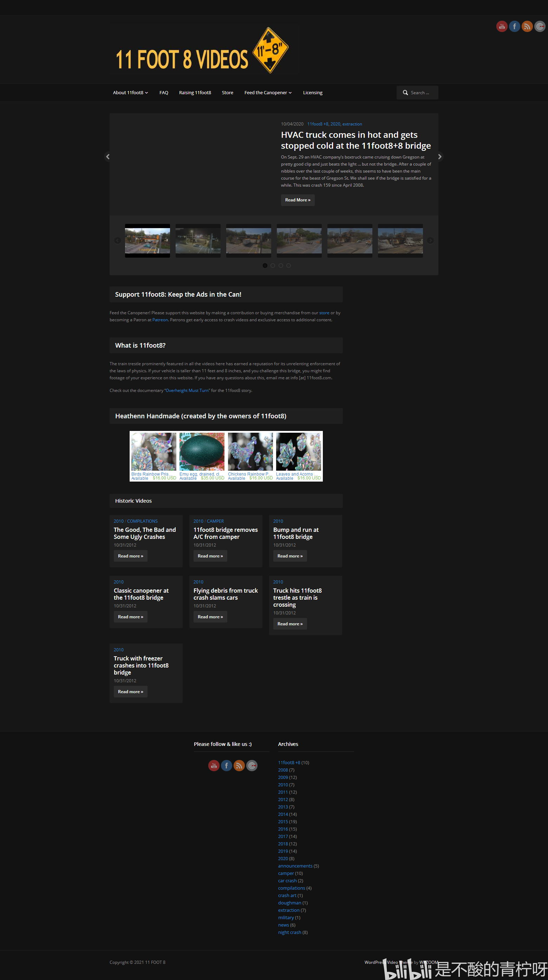
Task: Select the third video thumbnail with the white truck
Action: [x=249, y=241]
